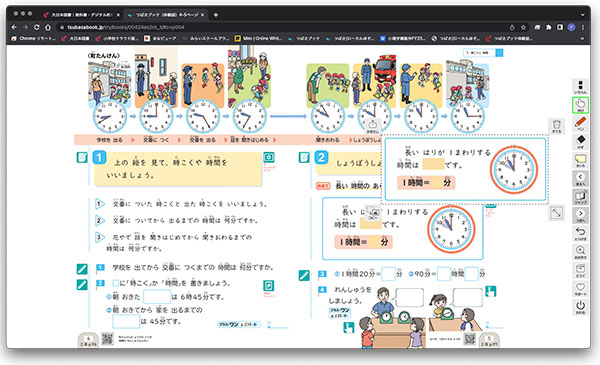The height and width of the screenshot is (365, 600).
Task: Toggle the browser side panel
Action: click(560, 27)
